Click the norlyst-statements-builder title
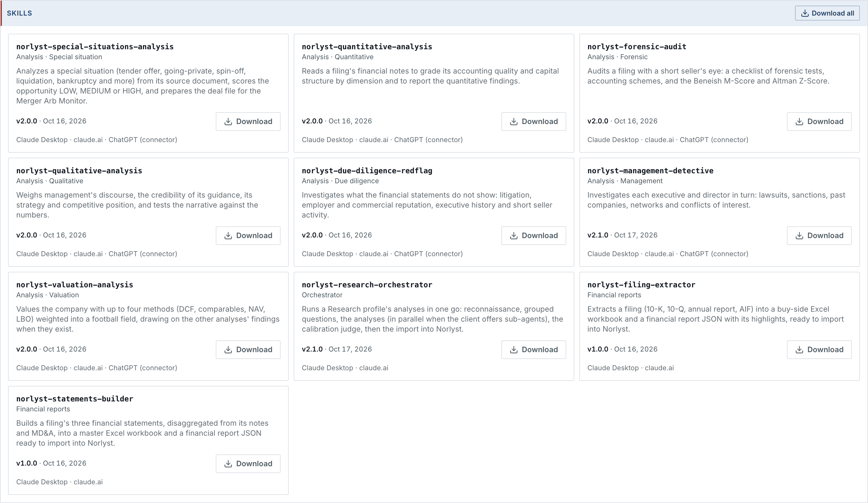The image size is (868, 503). (75, 399)
